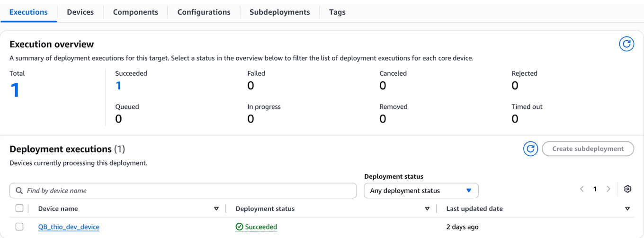The image size is (644, 238).
Task: Sort by Last updated date arrow
Action: pos(627,209)
